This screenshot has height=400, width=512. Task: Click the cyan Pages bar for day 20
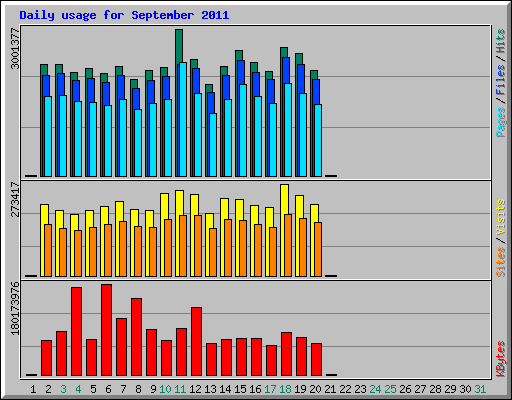tap(318, 140)
